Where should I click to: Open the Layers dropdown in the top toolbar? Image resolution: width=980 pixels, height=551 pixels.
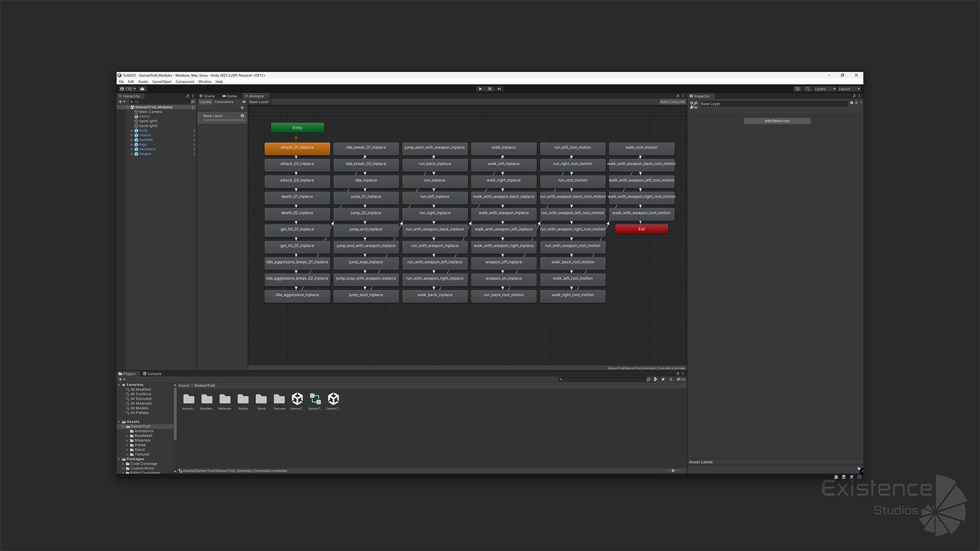coord(824,89)
